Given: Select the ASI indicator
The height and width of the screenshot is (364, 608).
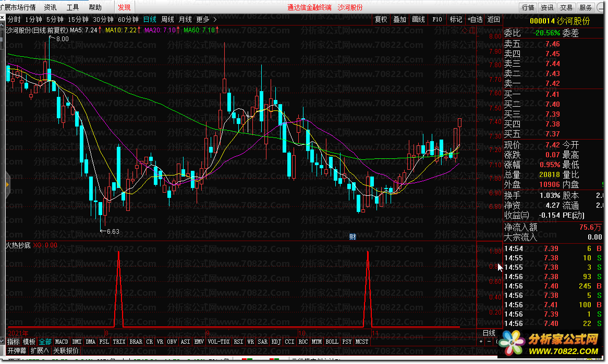Looking at the screenshot, I should 185,342.
